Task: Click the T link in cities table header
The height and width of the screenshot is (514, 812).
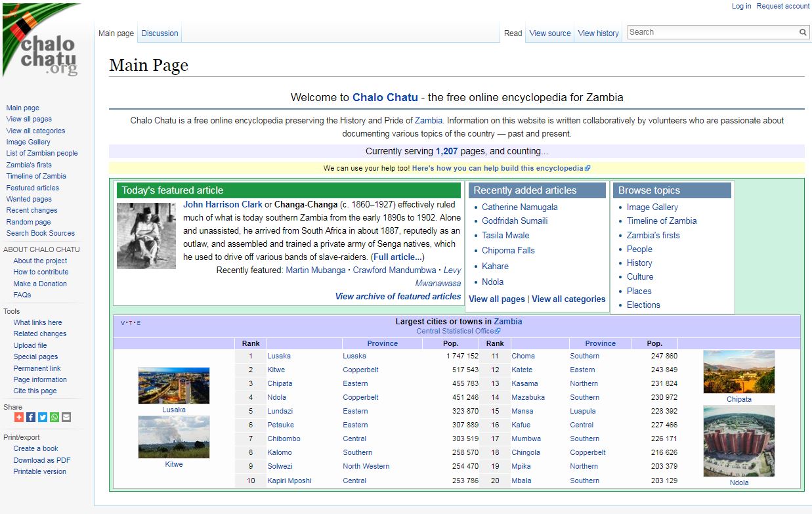Action: point(131,322)
